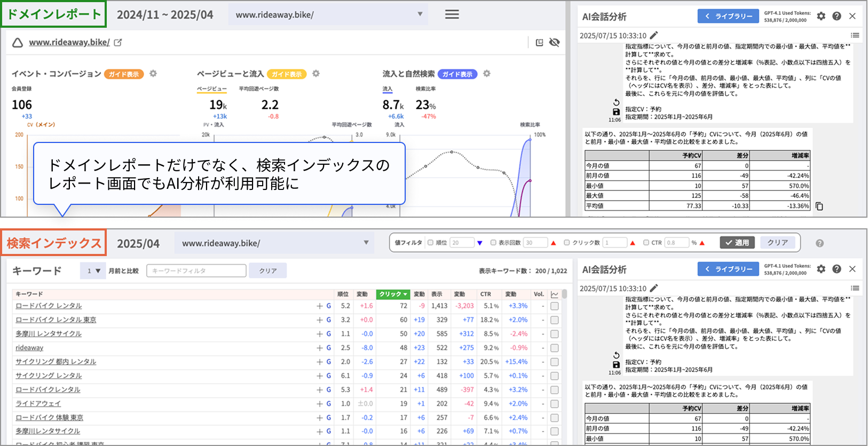Click copy icon beside the 予約CV table

819,206
